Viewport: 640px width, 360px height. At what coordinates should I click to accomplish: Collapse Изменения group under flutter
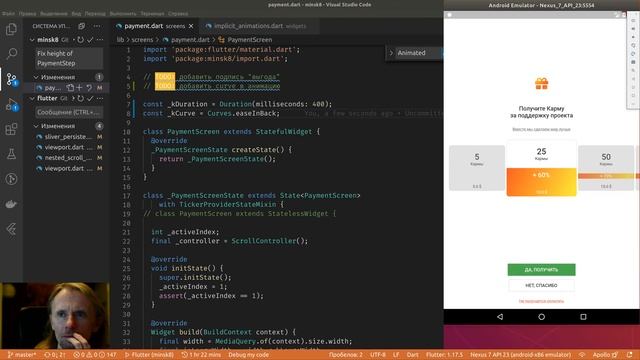tap(36, 126)
